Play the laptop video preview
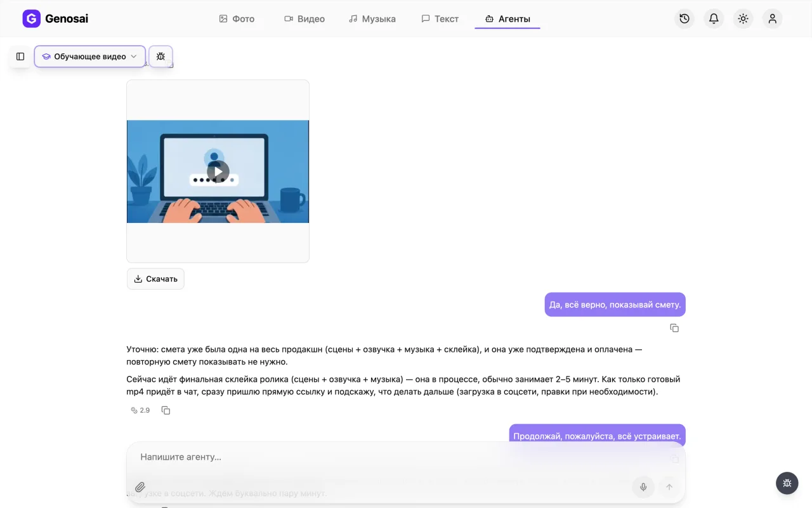 point(218,171)
